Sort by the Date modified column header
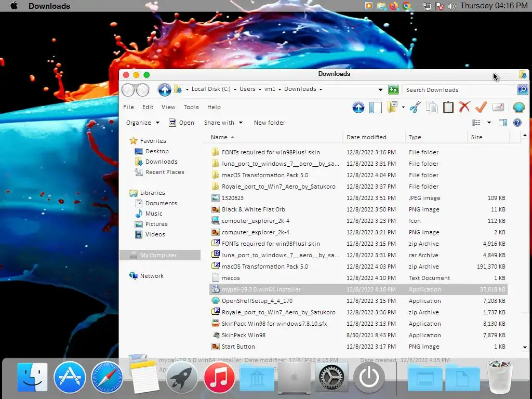 point(374,137)
